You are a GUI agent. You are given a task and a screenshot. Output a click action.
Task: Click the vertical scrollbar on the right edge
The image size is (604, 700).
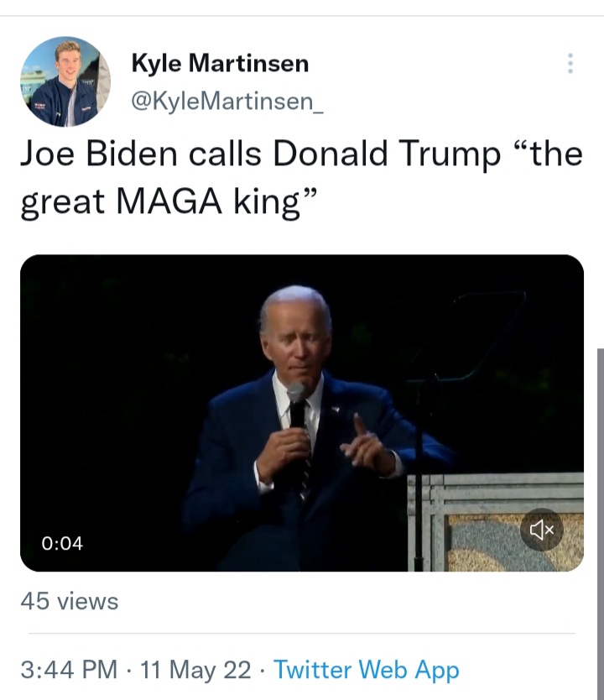tap(601, 524)
